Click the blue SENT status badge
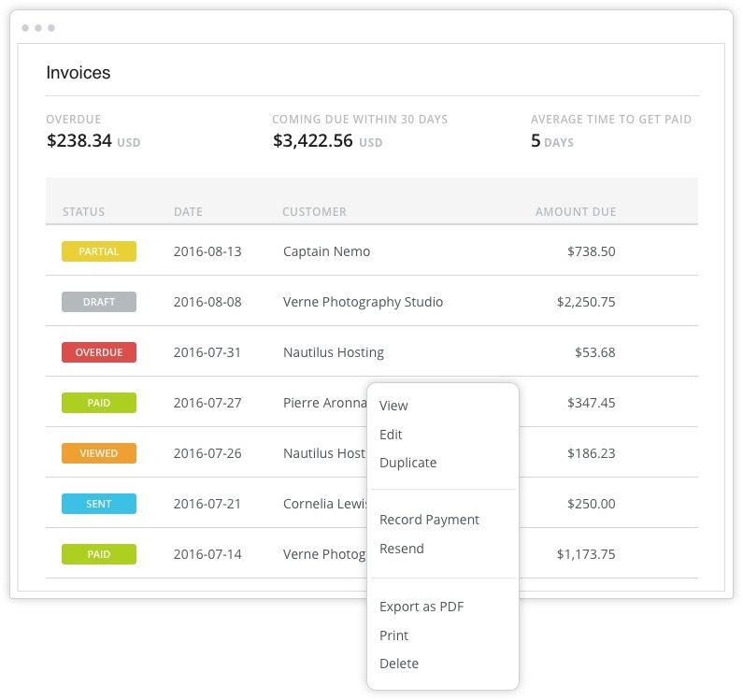This screenshot has width=743, height=700. point(99,504)
